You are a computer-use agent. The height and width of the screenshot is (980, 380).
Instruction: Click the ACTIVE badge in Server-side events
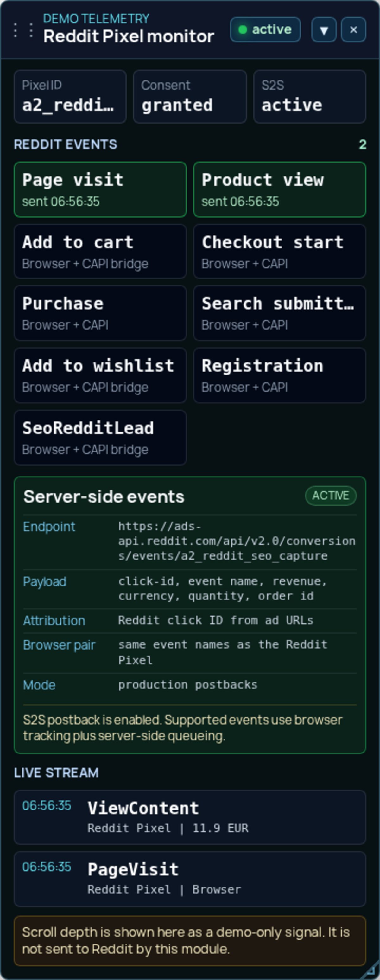coord(331,496)
